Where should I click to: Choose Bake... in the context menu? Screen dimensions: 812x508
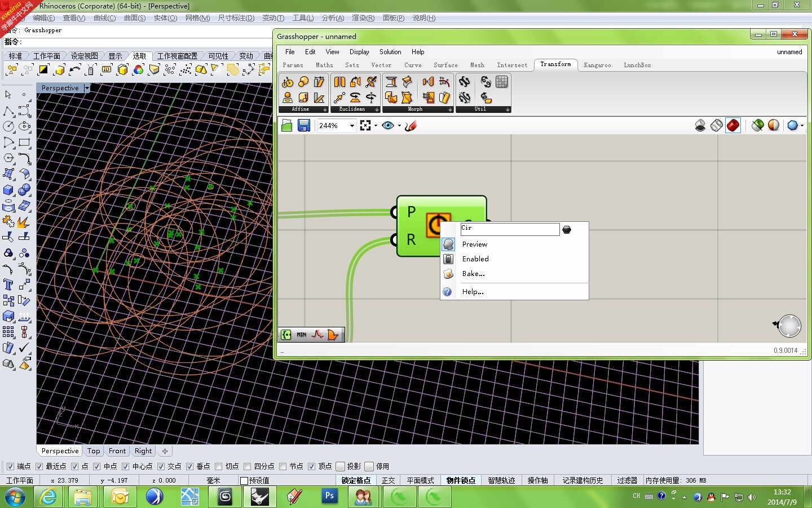[x=514, y=274]
